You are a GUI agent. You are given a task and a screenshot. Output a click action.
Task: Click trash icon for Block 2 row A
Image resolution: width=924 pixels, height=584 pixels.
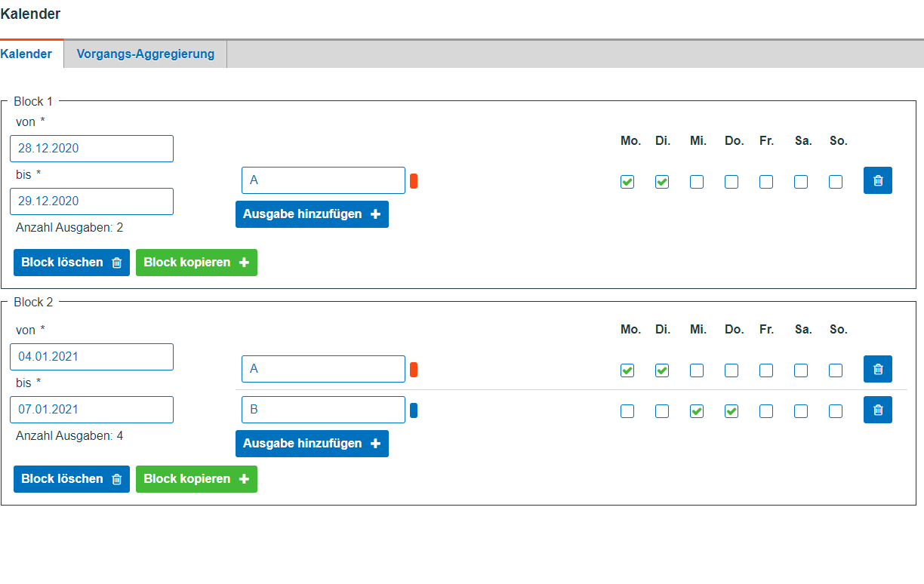tap(878, 369)
